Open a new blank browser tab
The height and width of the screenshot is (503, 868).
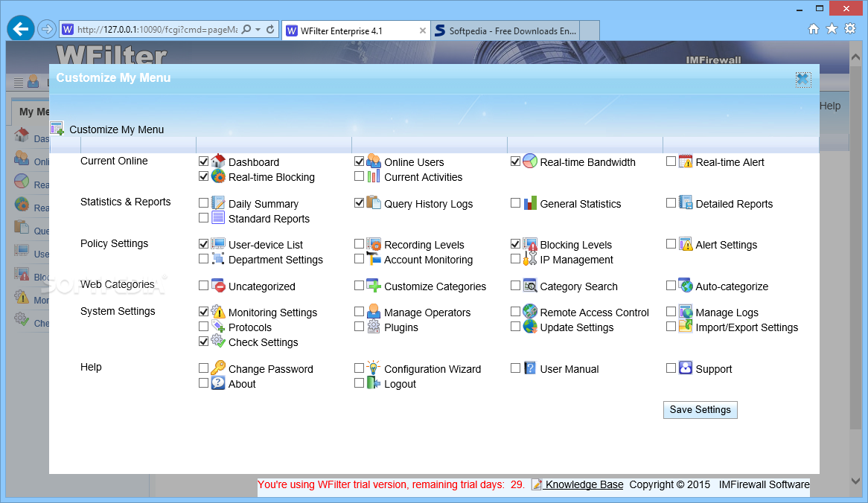coord(590,31)
